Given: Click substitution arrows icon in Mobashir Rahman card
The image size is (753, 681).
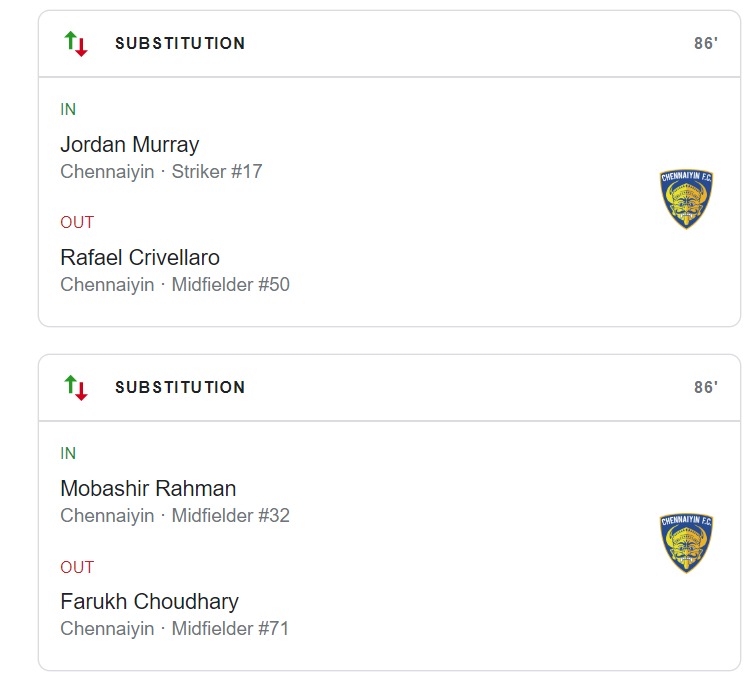Looking at the screenshot, I should click(76, 388).
